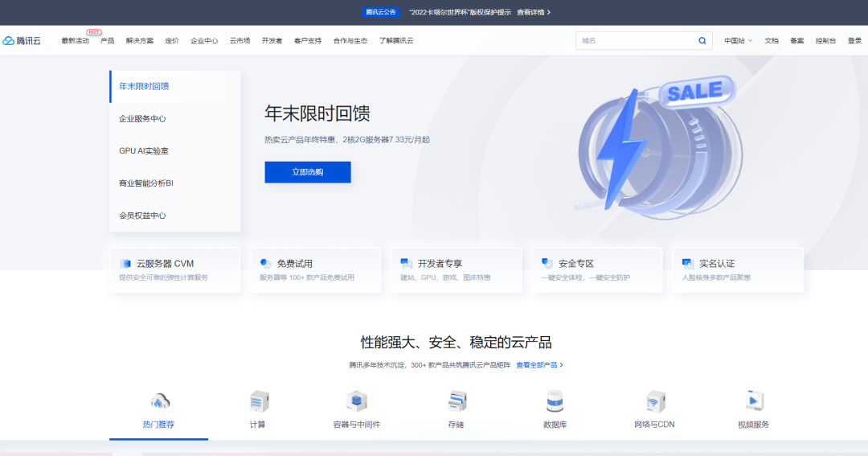Select GPU AI实验室 in side list
This screenshot has height=456, width=868.
175,150
